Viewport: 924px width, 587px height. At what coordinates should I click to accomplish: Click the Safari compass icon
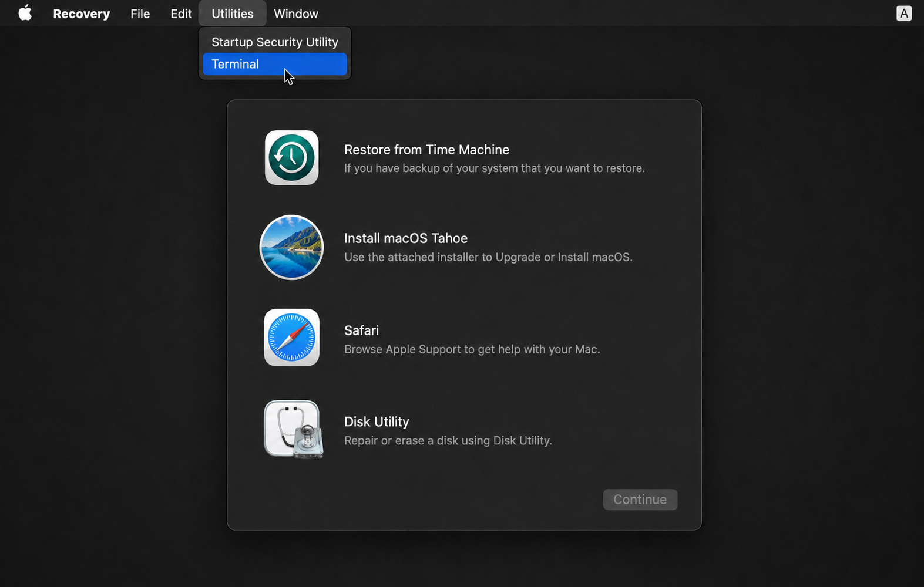coord(291,338)
